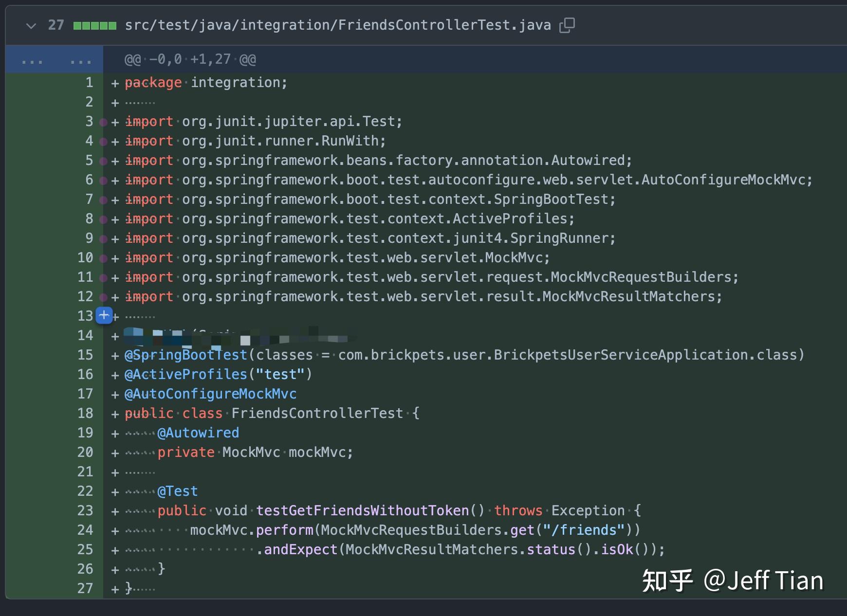Viewport: 847px width, 616px height.
Task: Select line number 1 in the gutter
Action: pyautogui.click(x=89, y=82)
